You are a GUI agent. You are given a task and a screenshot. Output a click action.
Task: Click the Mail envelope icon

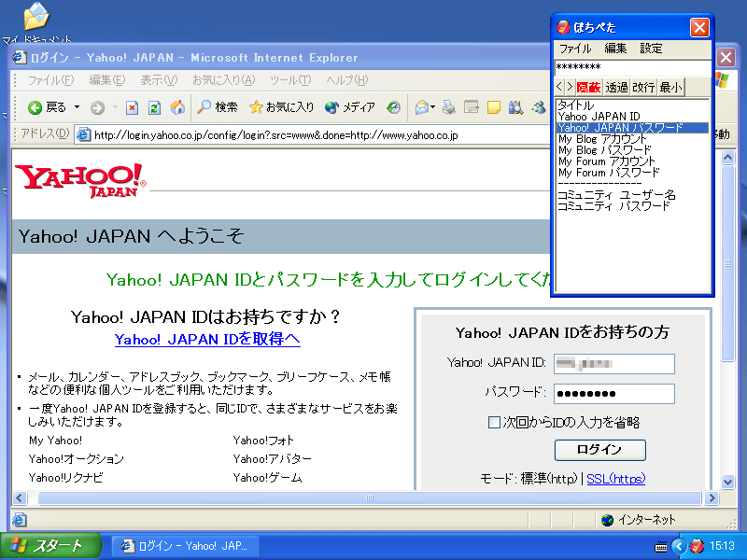click(x=422, y=107)
